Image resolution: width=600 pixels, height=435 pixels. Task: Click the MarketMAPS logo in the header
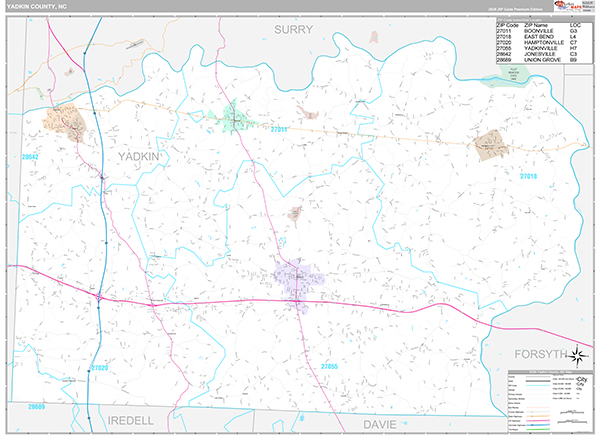[x=568, y=6]
